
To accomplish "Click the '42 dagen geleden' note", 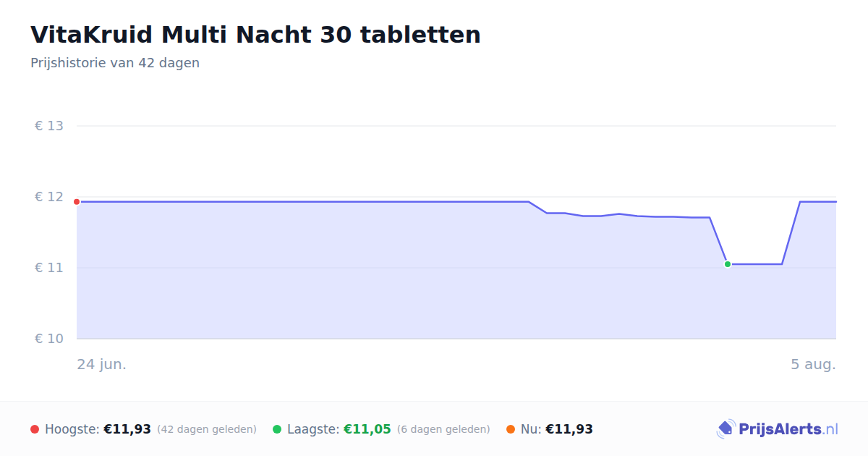I will 207,429.
